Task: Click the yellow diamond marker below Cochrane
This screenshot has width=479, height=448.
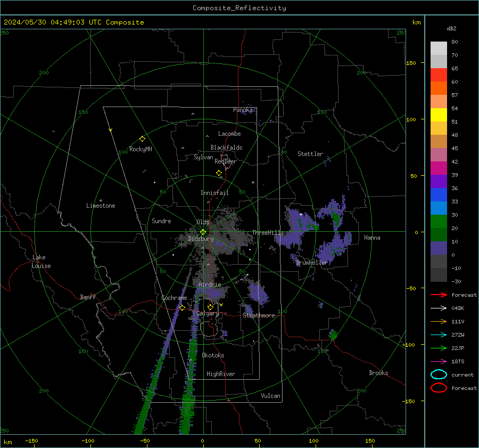Action: coord(182,308)
